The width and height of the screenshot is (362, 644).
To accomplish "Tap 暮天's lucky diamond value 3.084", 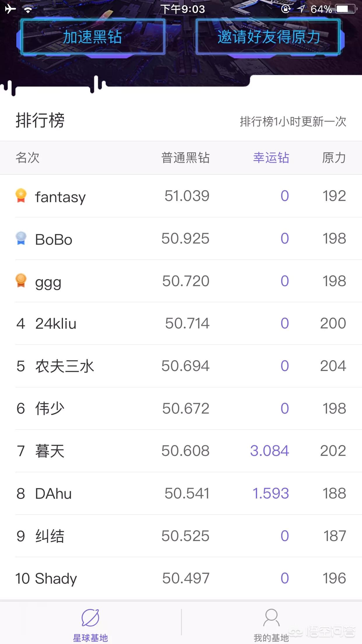I will [x=270, y=451].
